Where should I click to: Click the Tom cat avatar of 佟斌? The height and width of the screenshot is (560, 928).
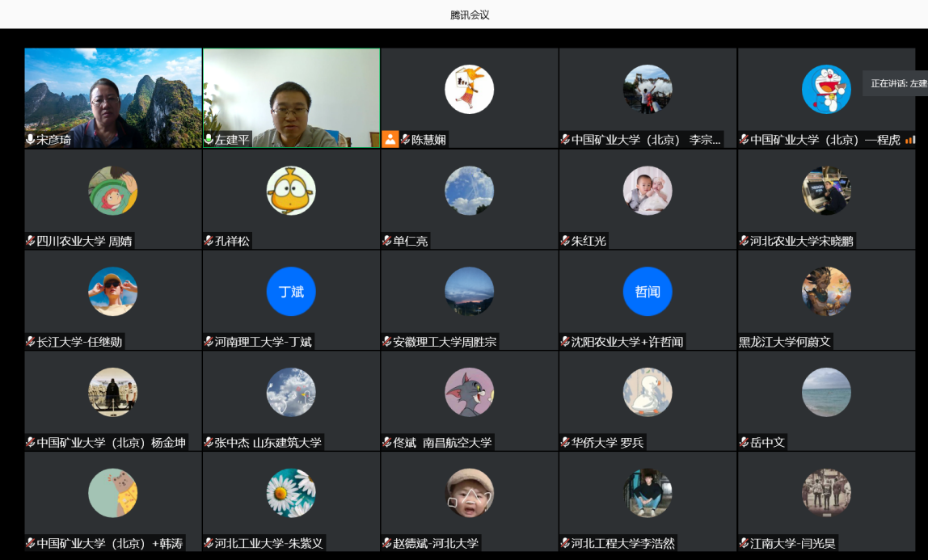[469, 392]
